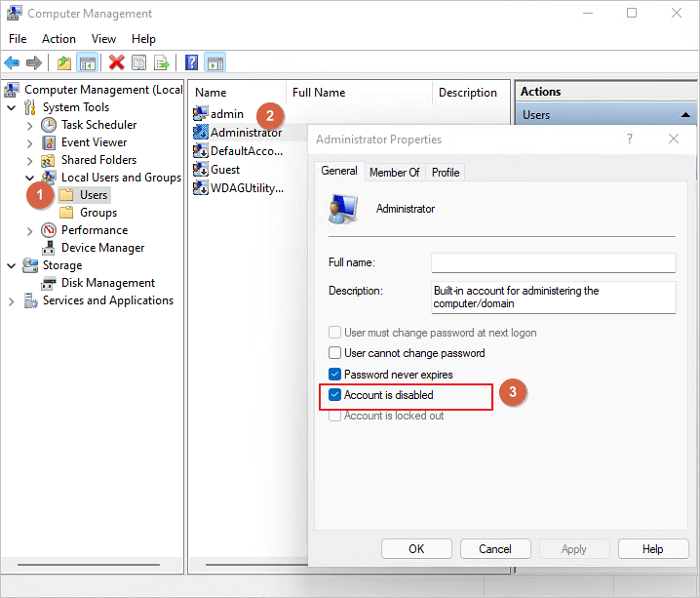The width and height of the screenshot is (700, 598).
Task: Toggle 'Password never expires' checkbox
Action: (335, 374)
